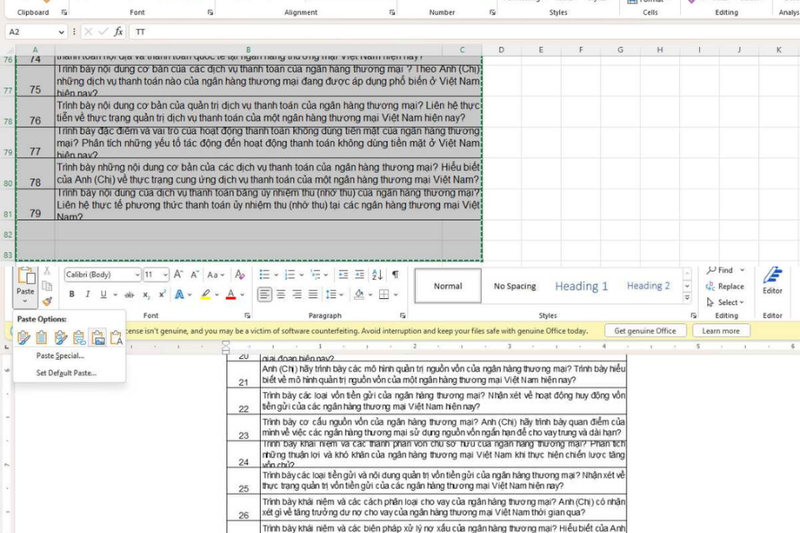Select Align Right paragraph alignment
The height and width of the screenshot is (533, 800).
point(297,294)
